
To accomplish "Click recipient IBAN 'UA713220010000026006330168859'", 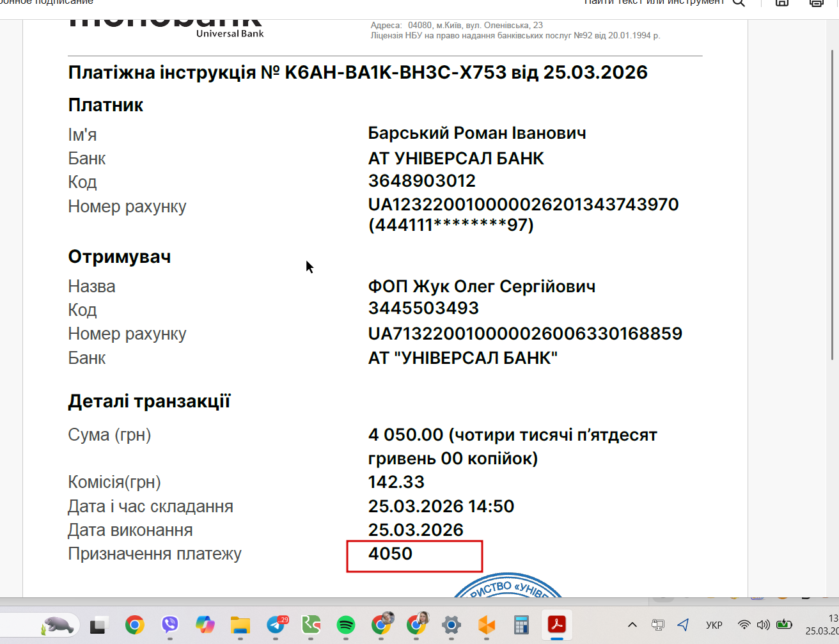I will pyautogui.click(x=525, y=333).
